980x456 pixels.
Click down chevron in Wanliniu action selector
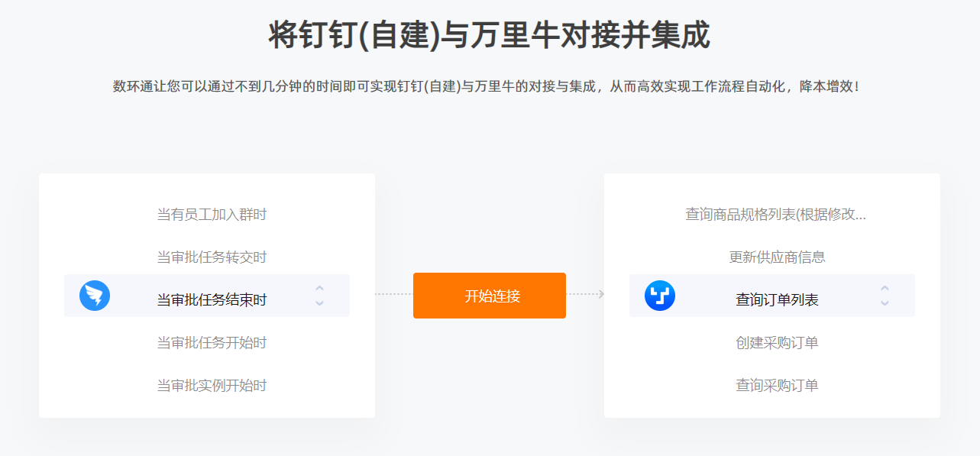[x=885, y=302]
